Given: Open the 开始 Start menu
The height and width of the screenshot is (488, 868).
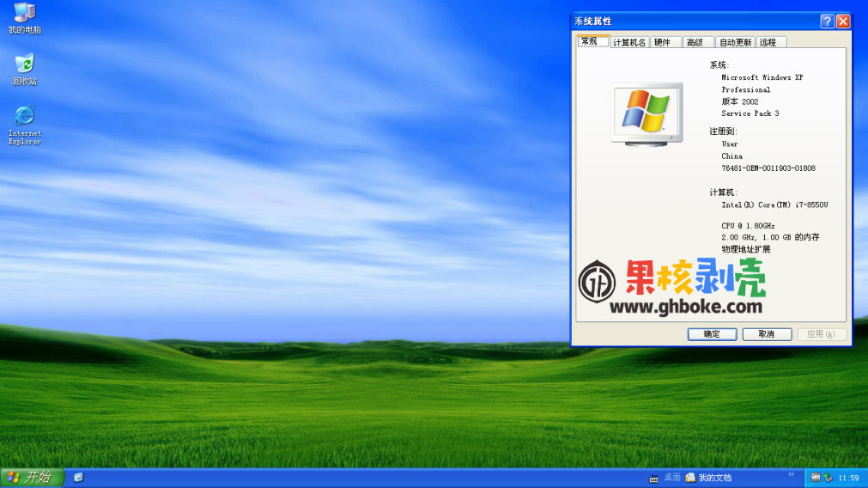Looking at the screenshot, I should point(32,478).
